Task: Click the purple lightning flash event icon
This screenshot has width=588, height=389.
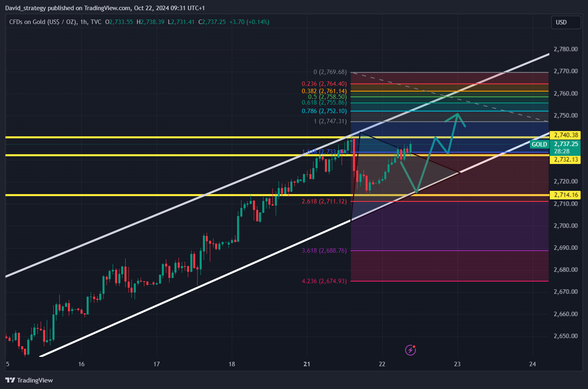Action: tap(411, 350)
